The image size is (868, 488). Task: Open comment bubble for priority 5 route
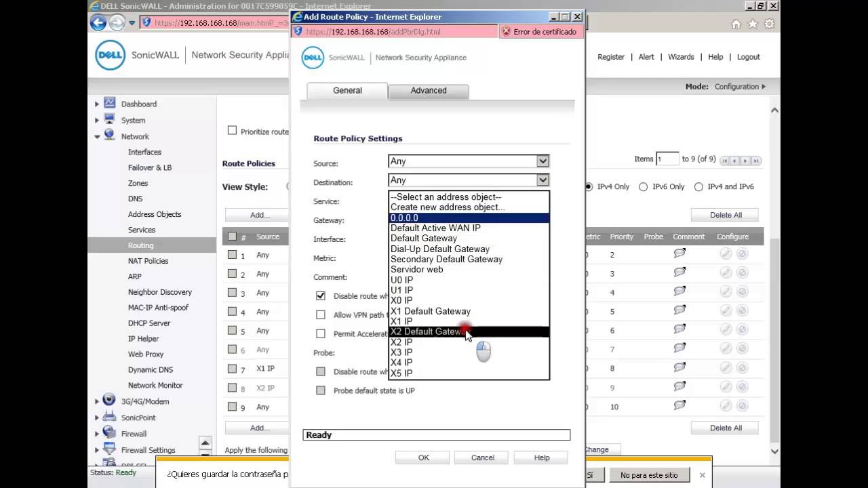click(x=679, y=310)
